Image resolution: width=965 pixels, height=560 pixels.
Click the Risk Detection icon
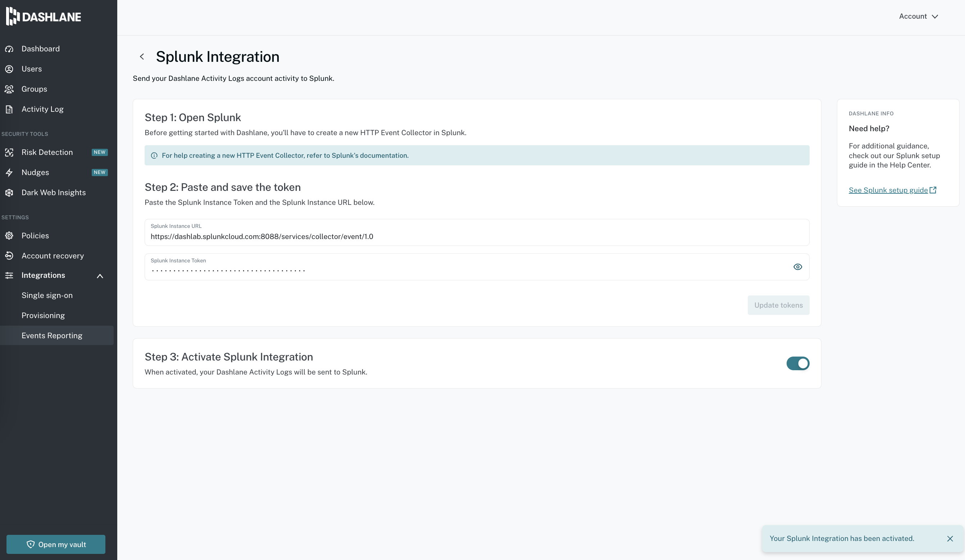tap(9, 152)
